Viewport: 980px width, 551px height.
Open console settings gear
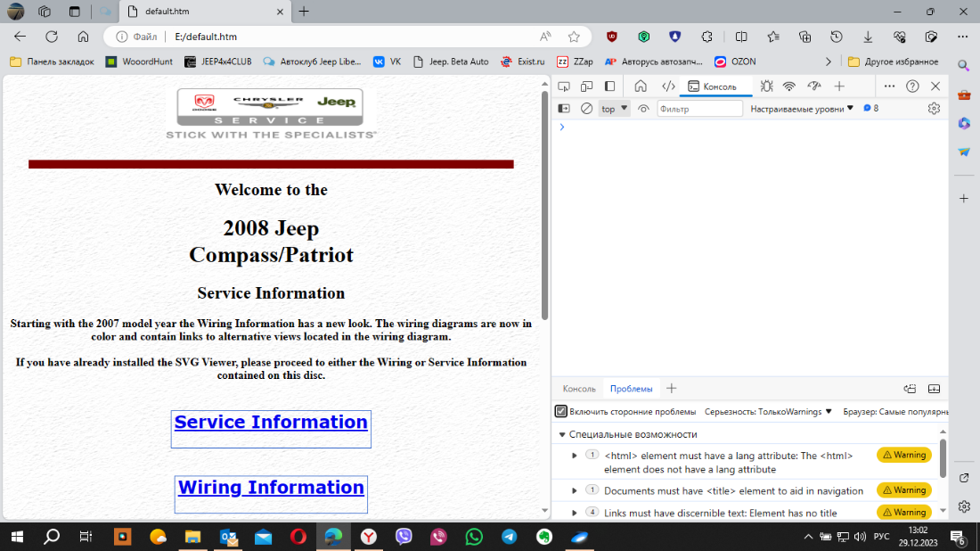934,109
